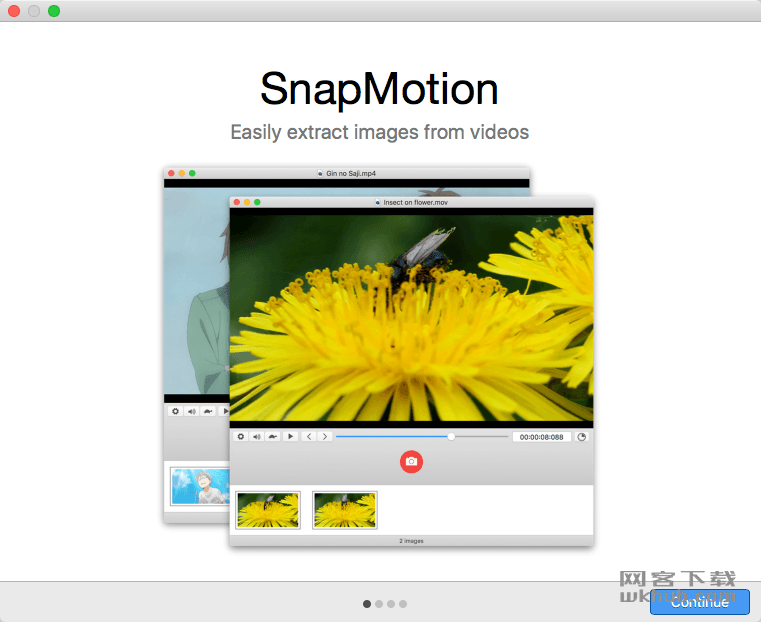Select the first flower snapshot thumbnail
This screenshot has width=761, height=622.
pyautogui.click(x=268, y=510)
